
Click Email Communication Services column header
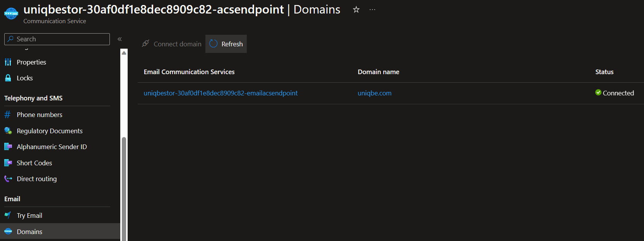pyautogui.click(x=189, y=72)
